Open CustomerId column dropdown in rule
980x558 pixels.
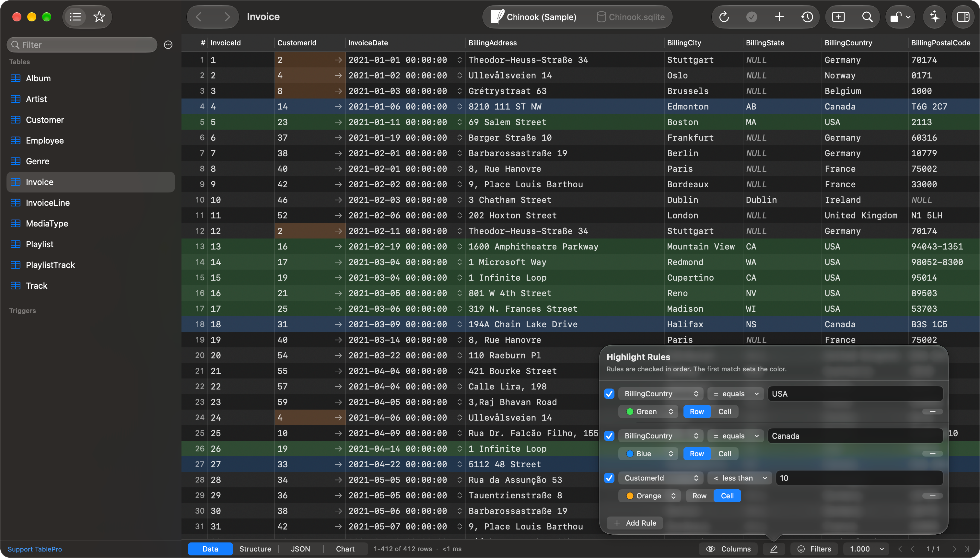click(x=661, y=478)
